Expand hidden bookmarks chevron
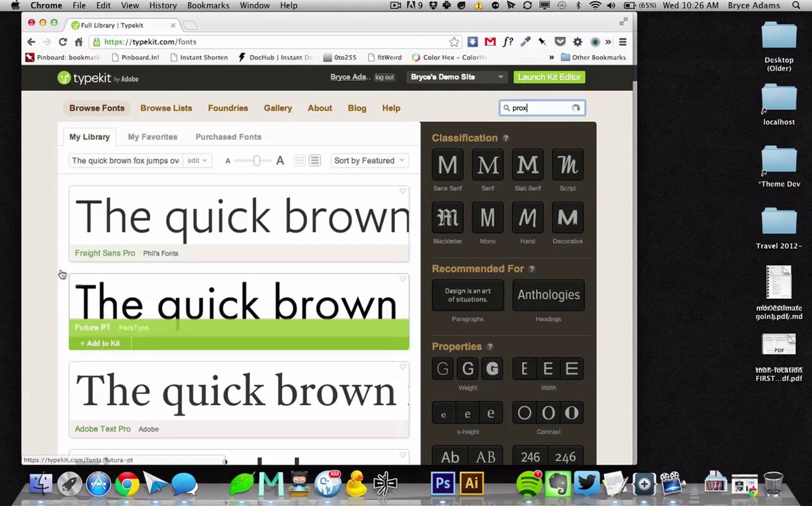 point(551,57)
